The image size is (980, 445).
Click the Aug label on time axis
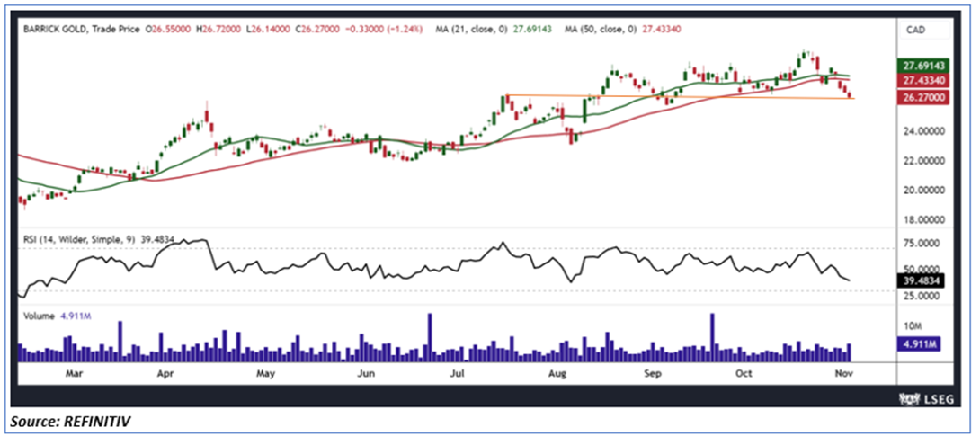557,374
